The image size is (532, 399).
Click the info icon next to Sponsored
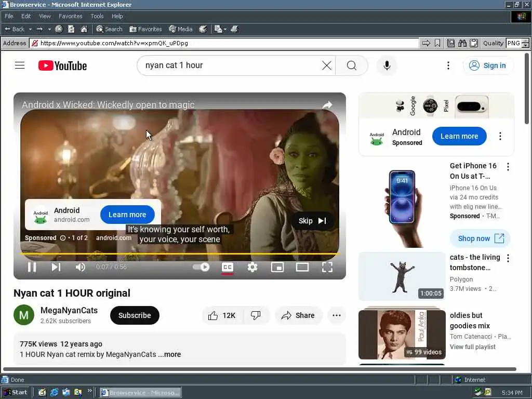(63, 238)
